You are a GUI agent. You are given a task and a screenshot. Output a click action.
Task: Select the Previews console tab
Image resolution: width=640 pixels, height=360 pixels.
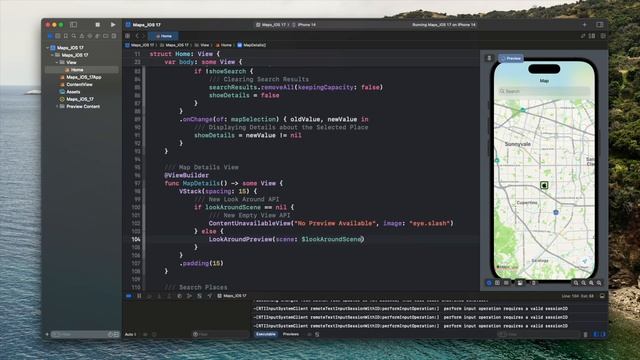pyautogui.click(x=291, y=334)
